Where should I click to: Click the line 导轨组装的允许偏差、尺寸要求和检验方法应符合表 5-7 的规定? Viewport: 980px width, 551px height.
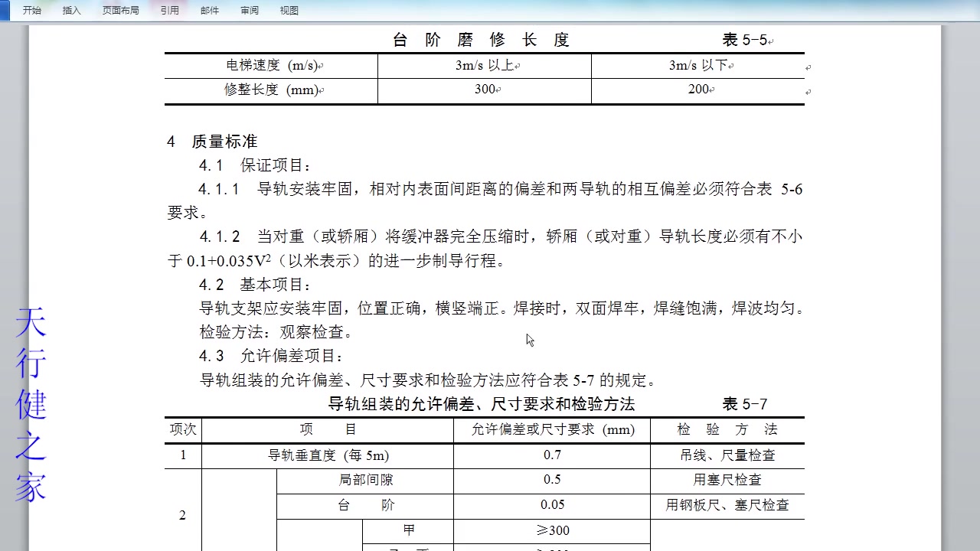click(x=428, y=380)
